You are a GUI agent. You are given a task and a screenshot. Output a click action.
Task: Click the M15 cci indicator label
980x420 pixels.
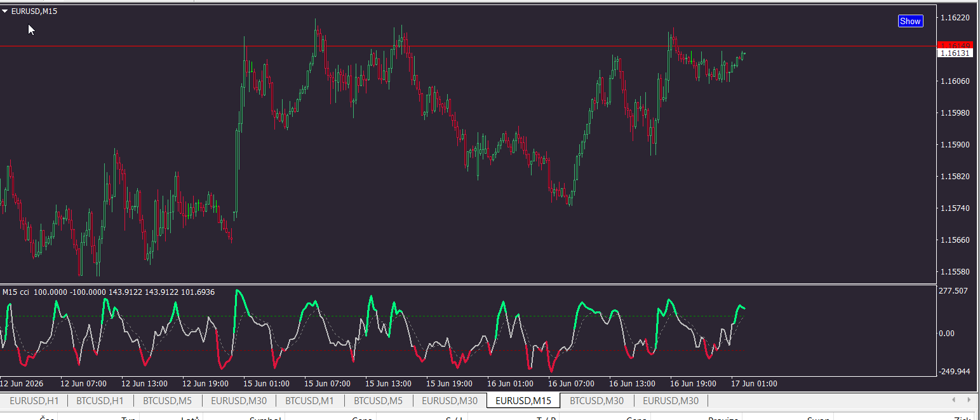pos(16,292)
